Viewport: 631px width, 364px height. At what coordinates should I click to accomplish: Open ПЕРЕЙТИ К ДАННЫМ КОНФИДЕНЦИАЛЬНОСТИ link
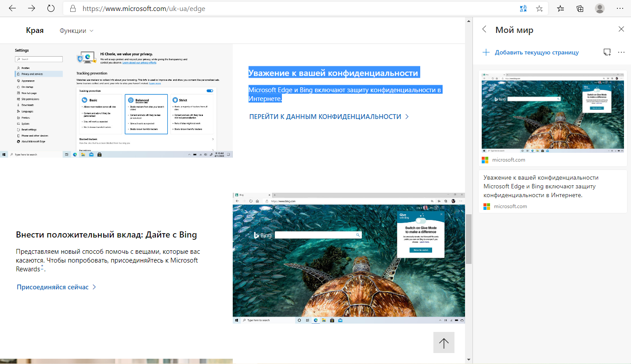[329, 117]
